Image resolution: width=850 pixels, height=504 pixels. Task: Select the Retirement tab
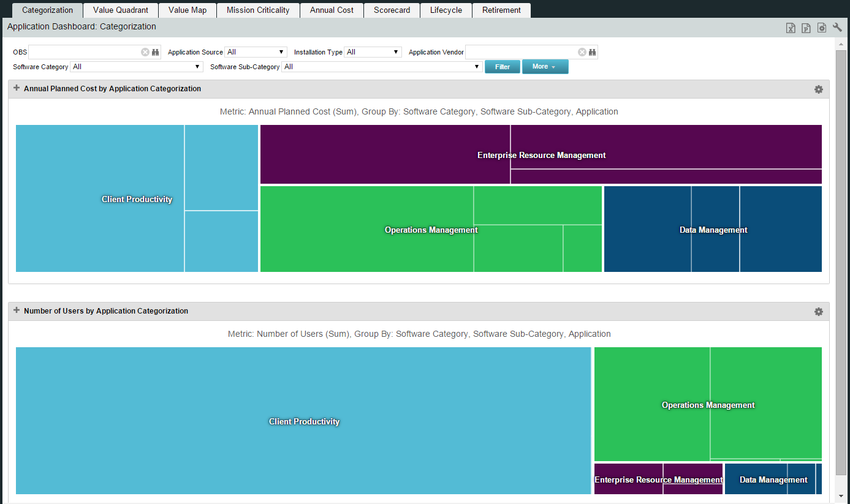(501, 10)
